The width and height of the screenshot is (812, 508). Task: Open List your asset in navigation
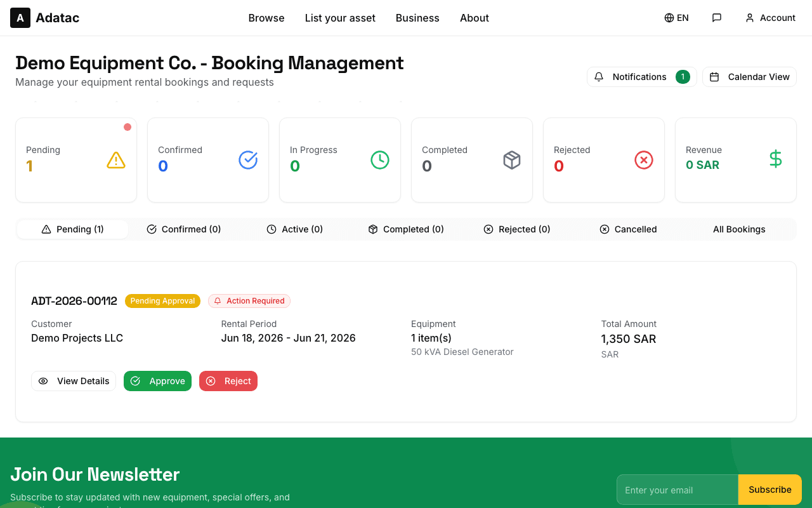point(340,18)
